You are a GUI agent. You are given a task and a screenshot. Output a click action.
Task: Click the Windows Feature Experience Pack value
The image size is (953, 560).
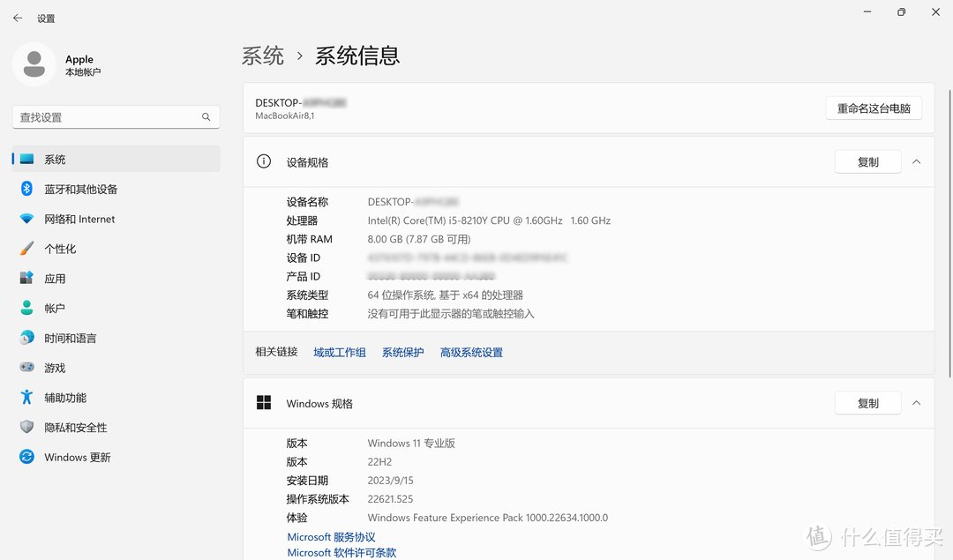pos(487,518)
